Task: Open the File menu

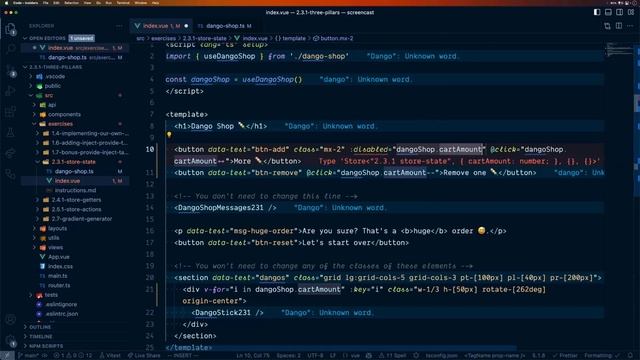Action: (x=45, y=2)
